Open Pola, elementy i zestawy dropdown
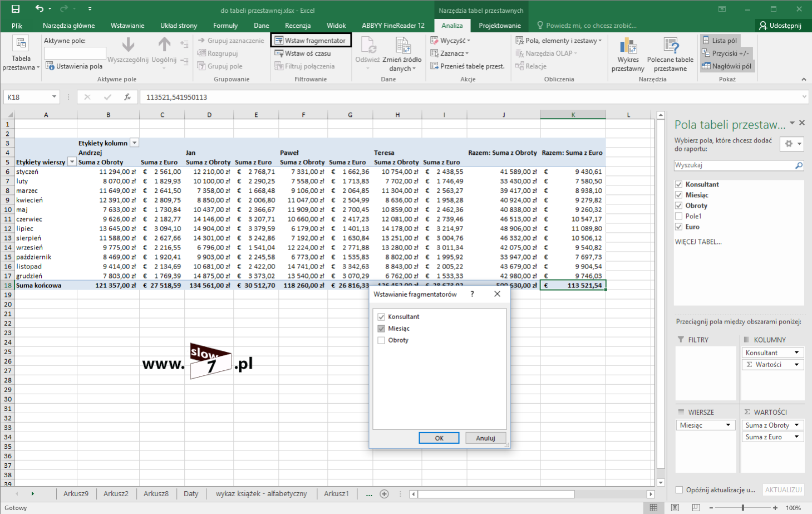This screenshot has width=812, height=514. (x=559, y=41)
